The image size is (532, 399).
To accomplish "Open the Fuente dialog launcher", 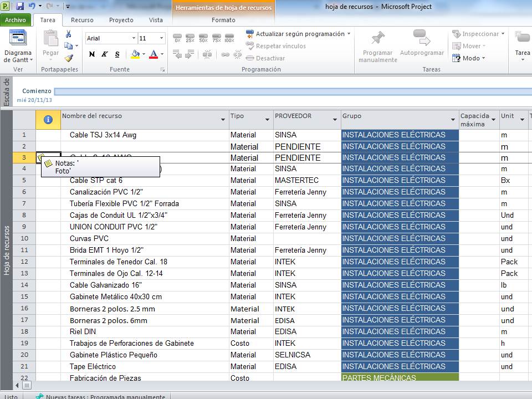I will coord(163,70).
